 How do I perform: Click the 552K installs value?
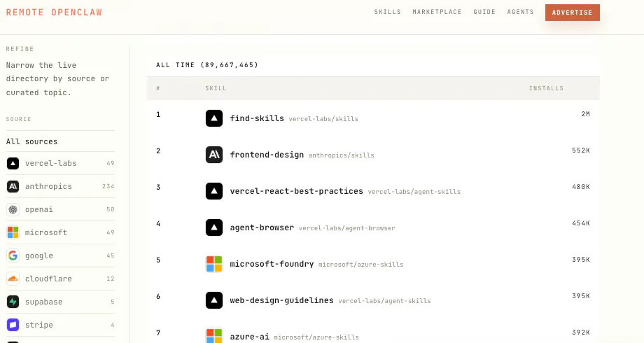(x=581, y=150)
